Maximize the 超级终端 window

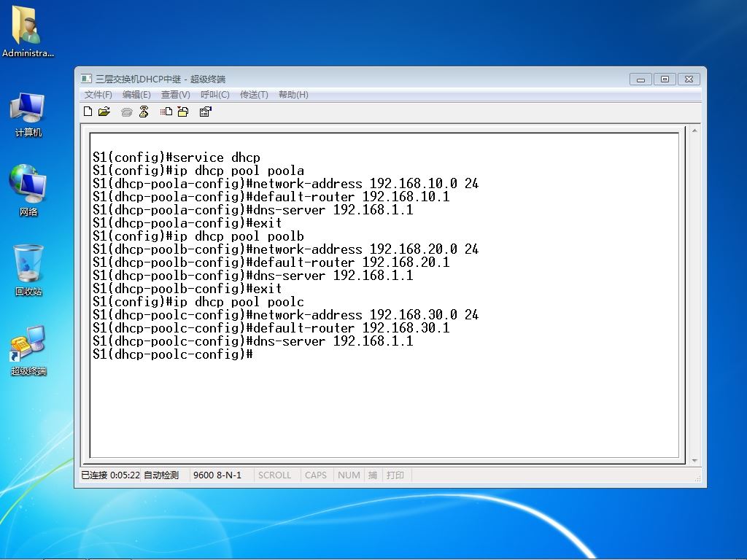(x=665, y=79)
